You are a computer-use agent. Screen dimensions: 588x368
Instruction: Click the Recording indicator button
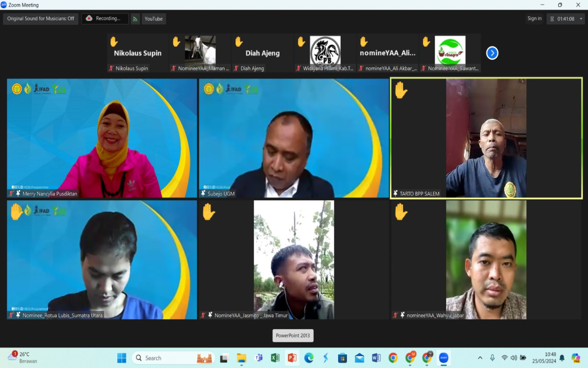pyautogui.click(x=105, y=19)
